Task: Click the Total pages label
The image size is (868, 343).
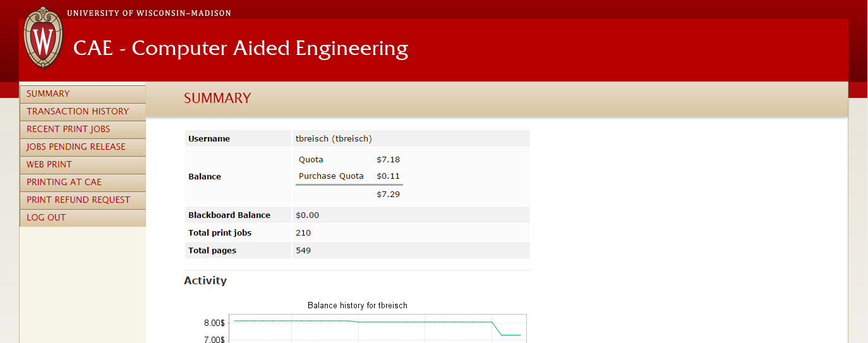Action: click(x=212, y=250)
